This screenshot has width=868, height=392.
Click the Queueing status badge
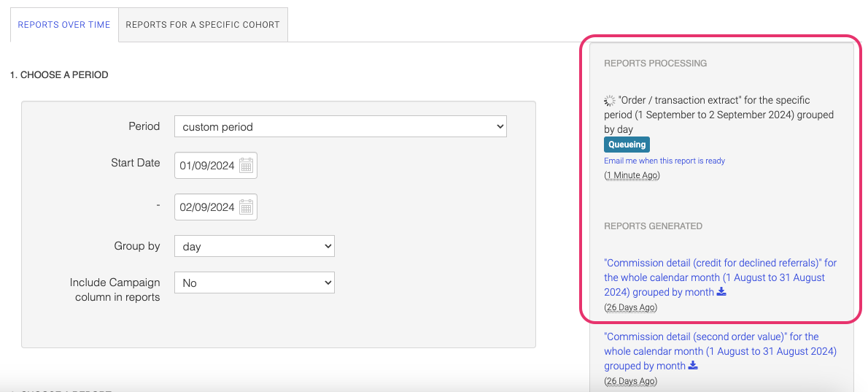[627, 145]
